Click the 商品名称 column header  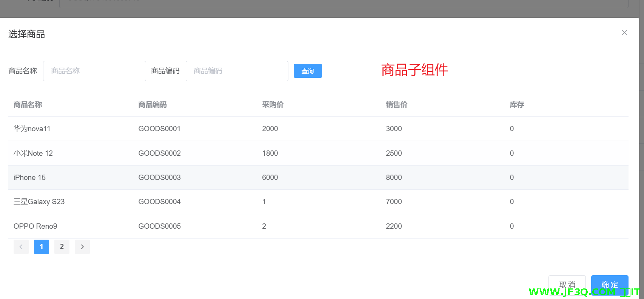pyautogui.click(x=28, y=105)
